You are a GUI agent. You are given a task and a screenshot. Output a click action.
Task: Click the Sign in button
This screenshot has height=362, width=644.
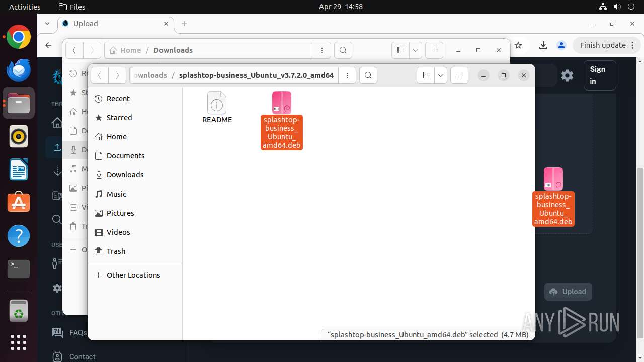coord(600,75)
